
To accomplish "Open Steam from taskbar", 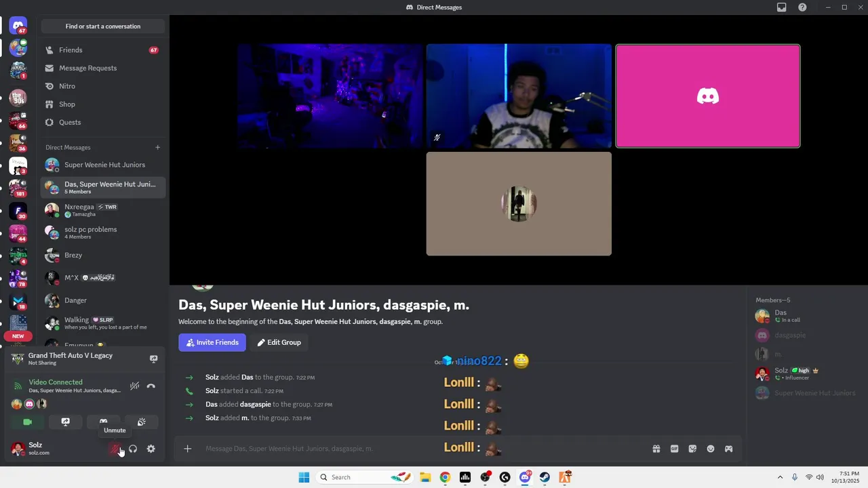I will (545, 477).
